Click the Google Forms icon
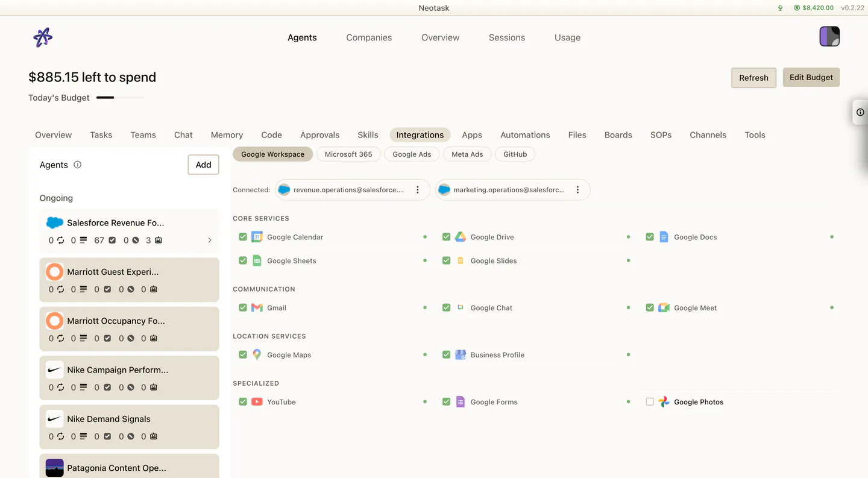The width and height of the screenshot is (868, 478). point(461,401)
